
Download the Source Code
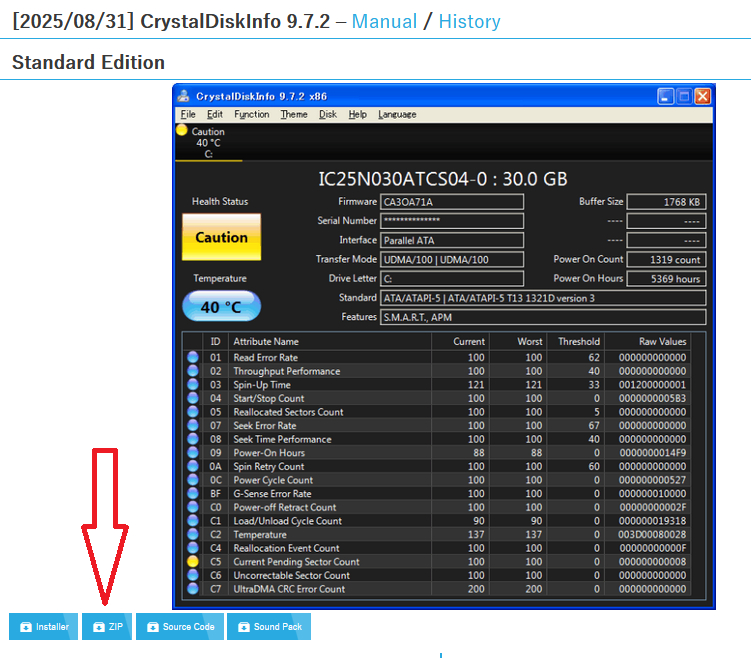coord(180,626)
